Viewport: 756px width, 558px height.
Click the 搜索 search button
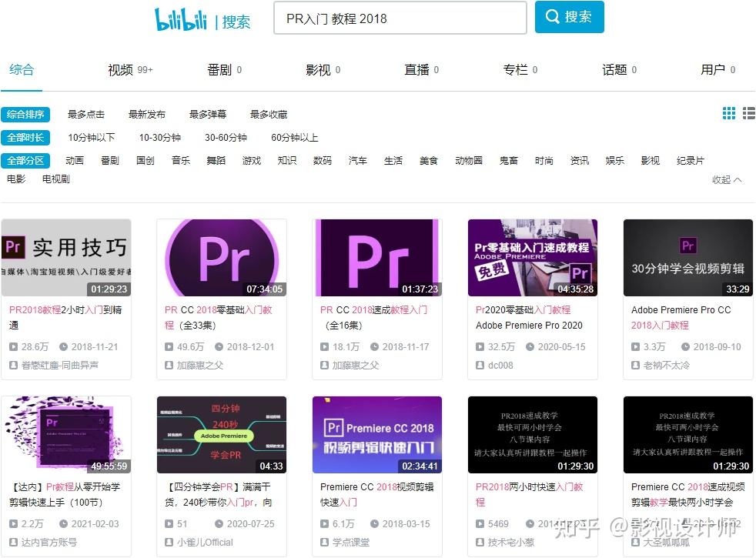pyautogui.click(x=569, y=16)
